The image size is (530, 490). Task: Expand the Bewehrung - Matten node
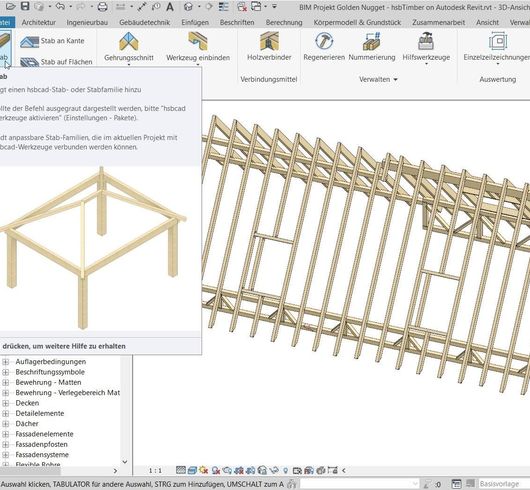click(5, 383)
